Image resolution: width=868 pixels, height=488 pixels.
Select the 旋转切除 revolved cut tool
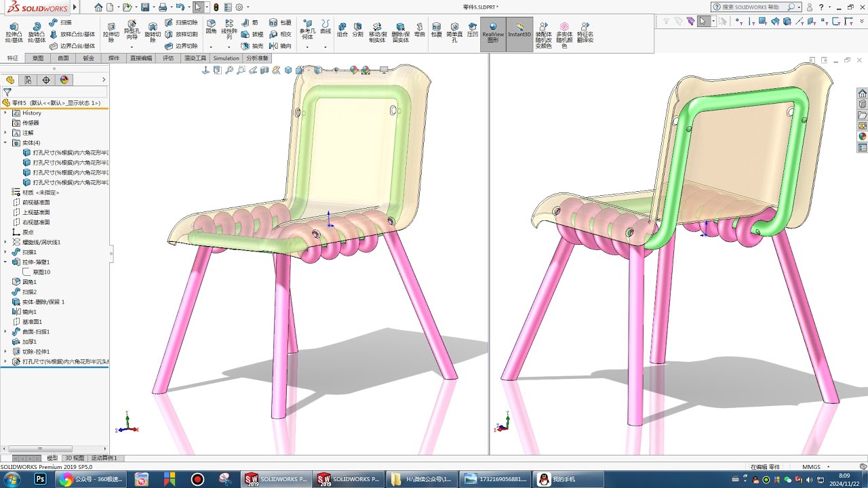[x=153, y=32]
